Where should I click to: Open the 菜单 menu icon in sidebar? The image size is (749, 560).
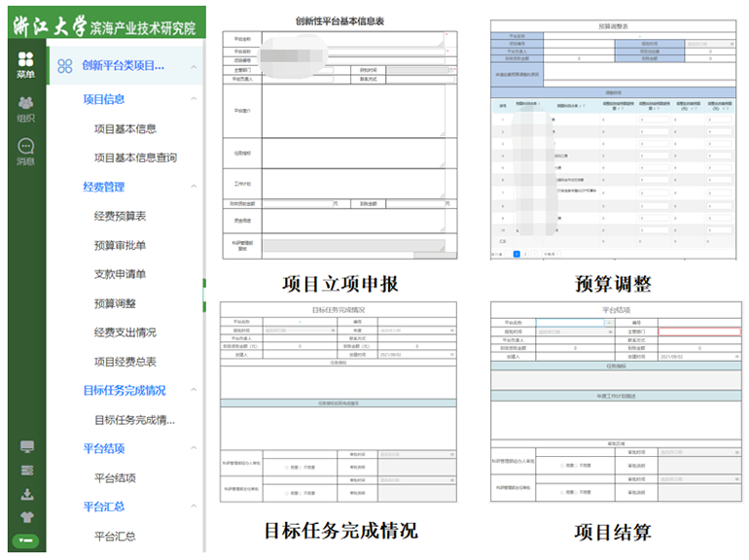pos(26,65)
